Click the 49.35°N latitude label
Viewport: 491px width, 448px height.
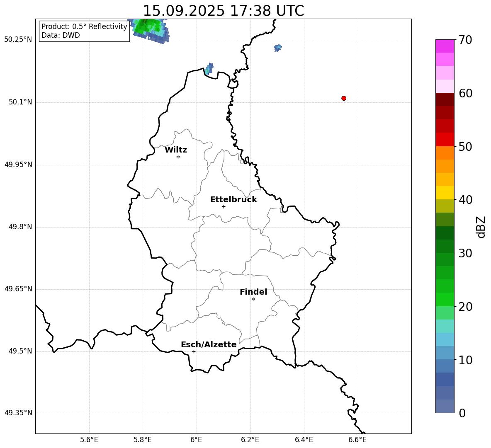click(x=18, y=413)
